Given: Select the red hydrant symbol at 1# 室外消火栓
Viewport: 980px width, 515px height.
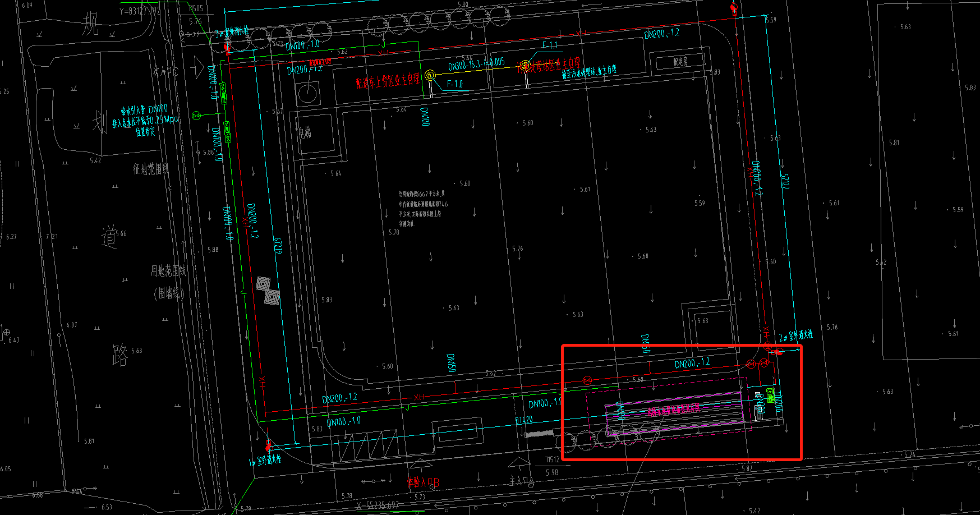Looking at the screenshot, I should [x=269, y=447].
